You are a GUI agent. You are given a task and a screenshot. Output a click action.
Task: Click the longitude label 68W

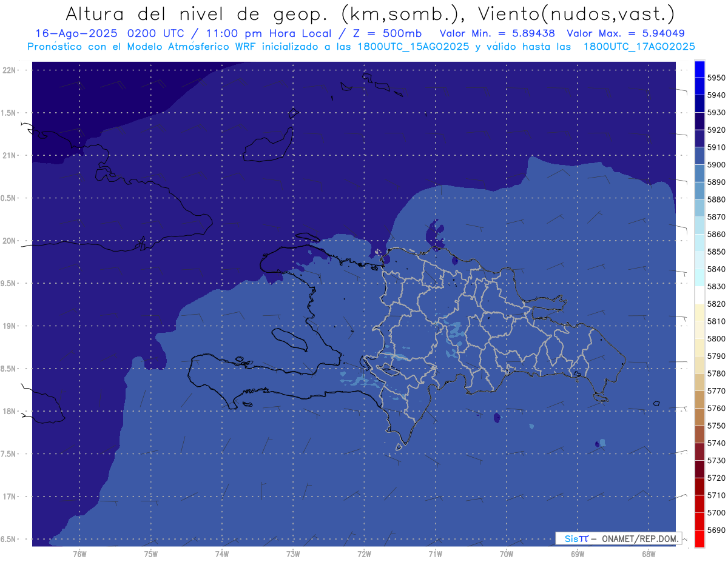[649, 554]
